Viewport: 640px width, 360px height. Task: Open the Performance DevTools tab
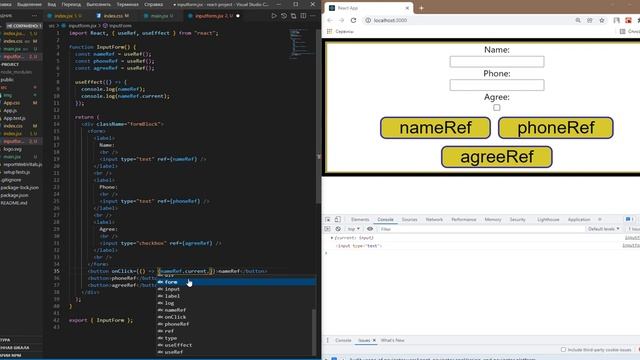pos(464,220)
